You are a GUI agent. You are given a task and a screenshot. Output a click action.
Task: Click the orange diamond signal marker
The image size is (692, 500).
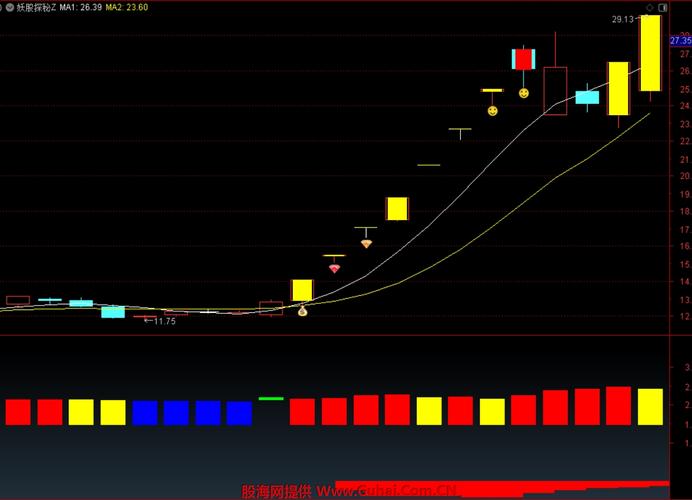click(366, 243)
